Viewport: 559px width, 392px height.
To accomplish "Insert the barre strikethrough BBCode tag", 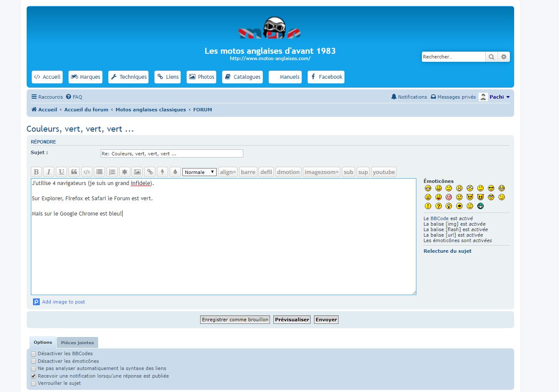I will pos(248,172).
